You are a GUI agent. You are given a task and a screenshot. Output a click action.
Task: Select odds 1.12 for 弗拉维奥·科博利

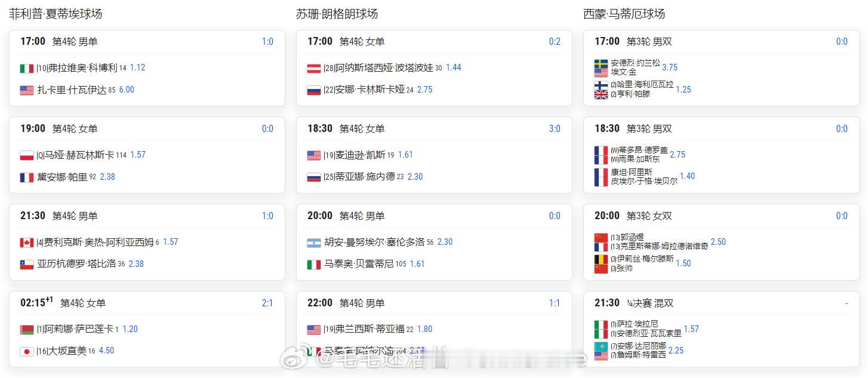click(137, 67)
